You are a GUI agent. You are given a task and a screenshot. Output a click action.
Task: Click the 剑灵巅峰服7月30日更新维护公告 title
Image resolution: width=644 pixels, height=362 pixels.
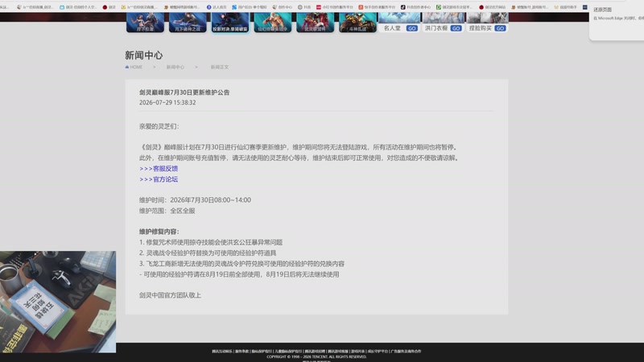[184, 93]
